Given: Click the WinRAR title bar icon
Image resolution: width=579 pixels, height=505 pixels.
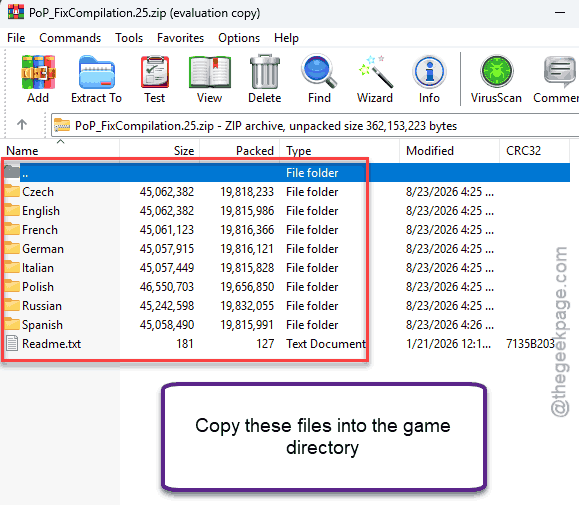Looking at the screenshot, I should 16,11.
